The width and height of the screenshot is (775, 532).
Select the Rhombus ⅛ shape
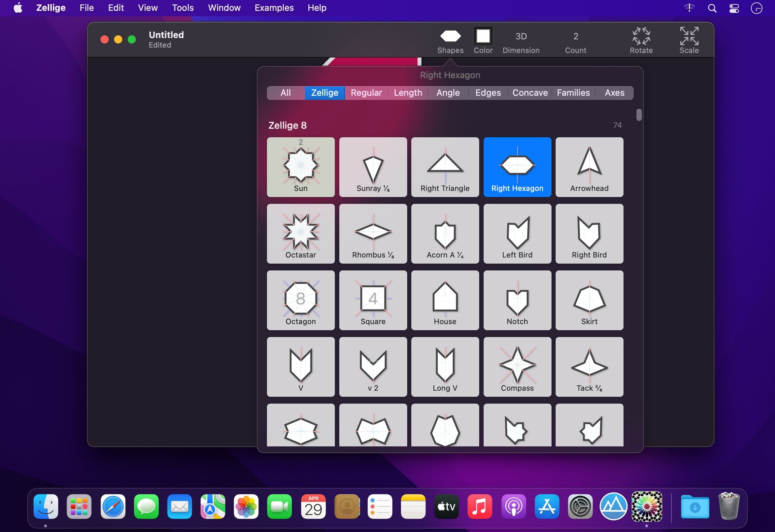[373, 233]
